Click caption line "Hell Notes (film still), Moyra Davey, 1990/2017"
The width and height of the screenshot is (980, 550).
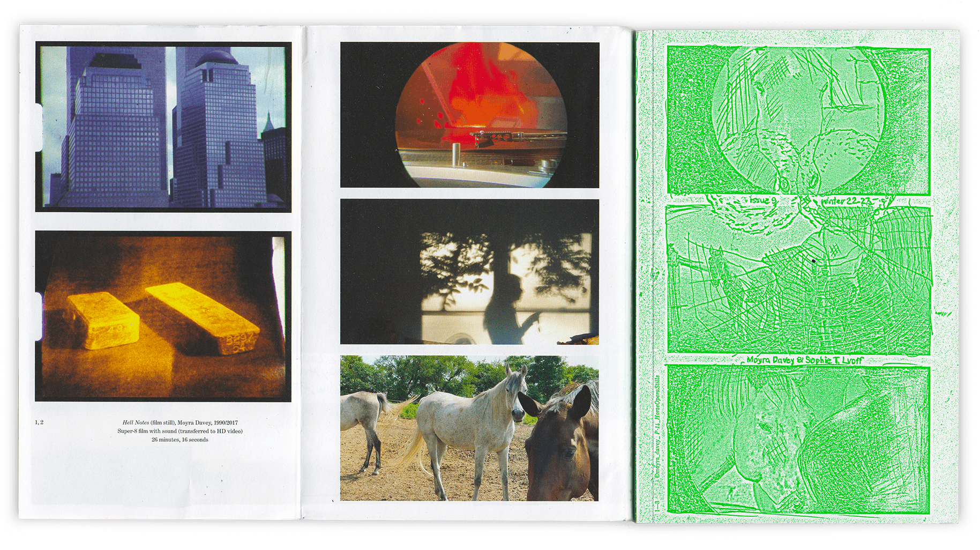pyautogui.click(x=180, y=422)
